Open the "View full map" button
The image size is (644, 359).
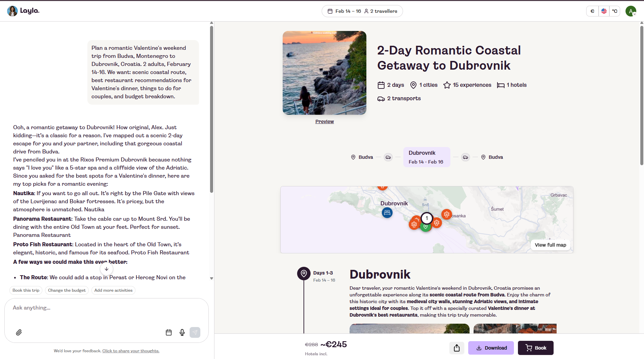pos(550,245)
